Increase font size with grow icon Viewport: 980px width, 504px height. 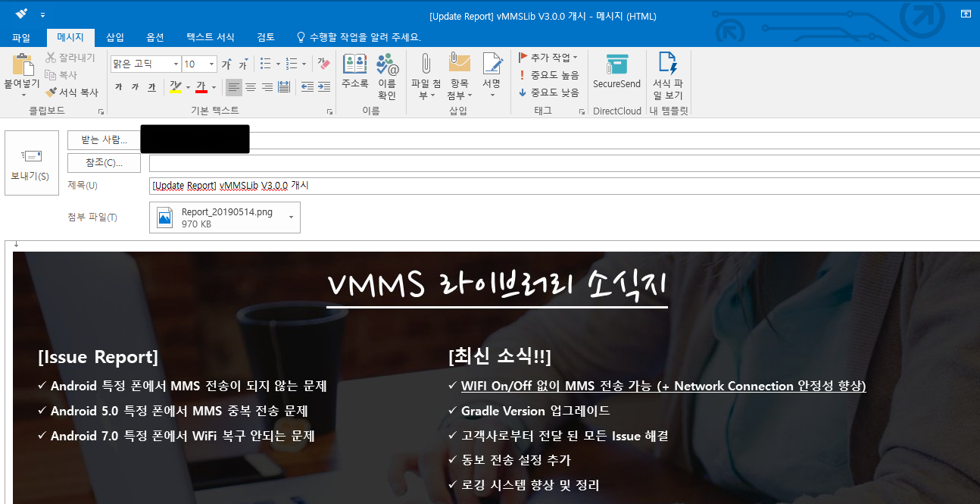[x=226, y=64]
